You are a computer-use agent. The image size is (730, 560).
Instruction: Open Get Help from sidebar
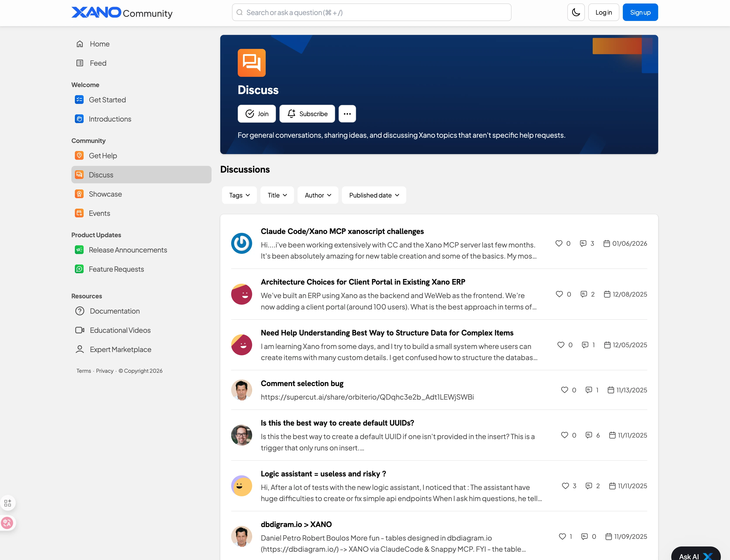tap(103, 156)
